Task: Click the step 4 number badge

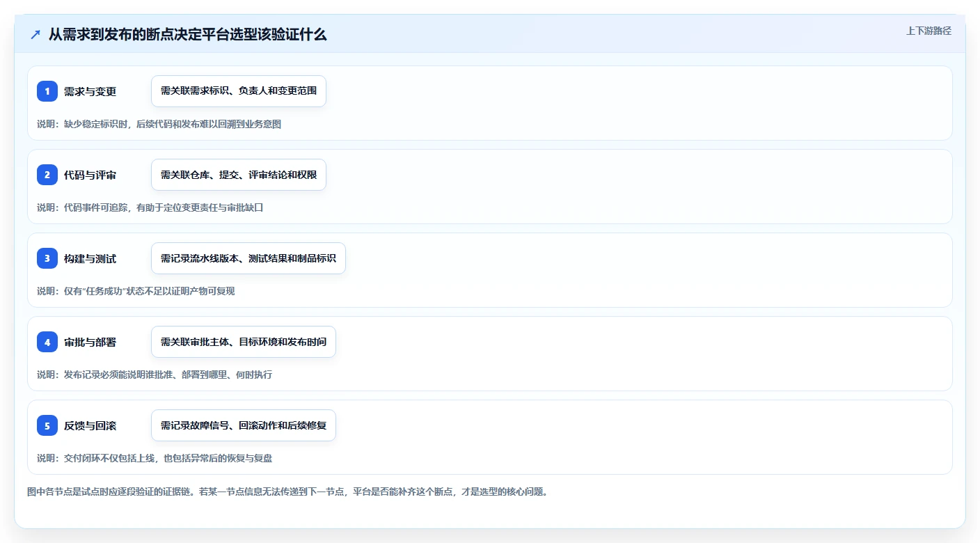Action: pyautogui.click(x=47, y=342)
